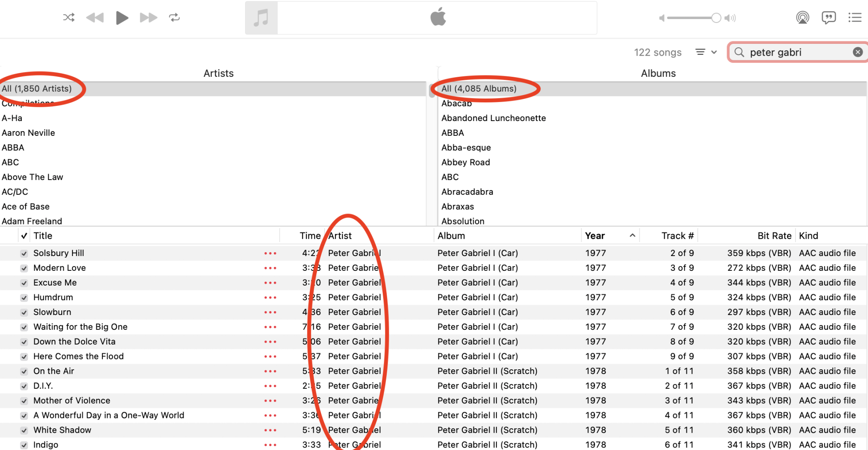Click the 122 songs count label
Screen dimensions: 868x450
click(658, 53)
